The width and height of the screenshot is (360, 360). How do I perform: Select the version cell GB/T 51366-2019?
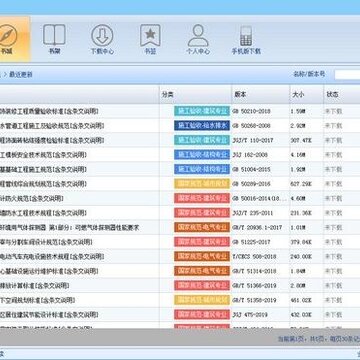pos(254,285)
